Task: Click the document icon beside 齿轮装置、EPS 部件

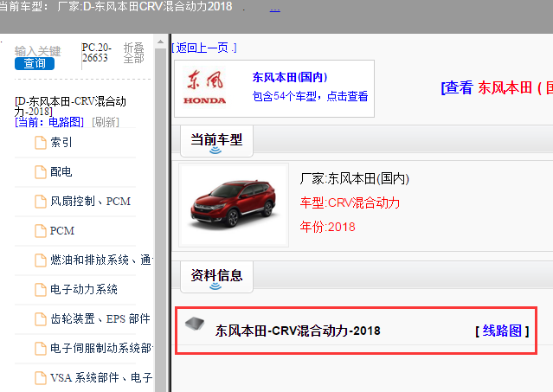Action: pyautogui.click(x=40, y=319)
